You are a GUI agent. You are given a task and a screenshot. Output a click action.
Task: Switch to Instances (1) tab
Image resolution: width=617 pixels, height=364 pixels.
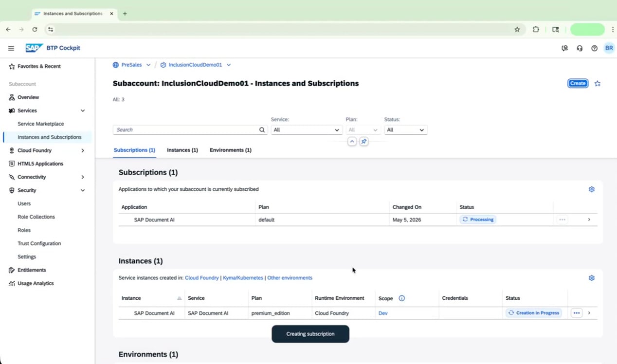[182, 150]
